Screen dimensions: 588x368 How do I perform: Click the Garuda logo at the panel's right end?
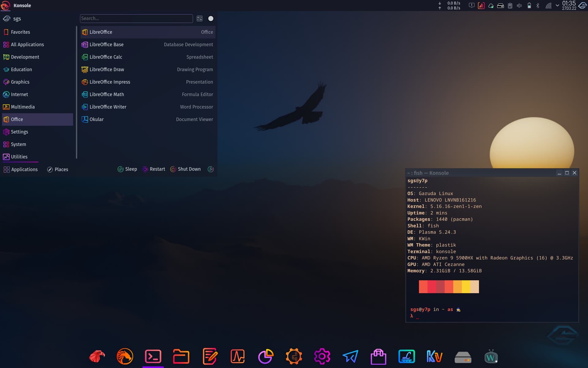pyautogui.click(x=582, y=6)
